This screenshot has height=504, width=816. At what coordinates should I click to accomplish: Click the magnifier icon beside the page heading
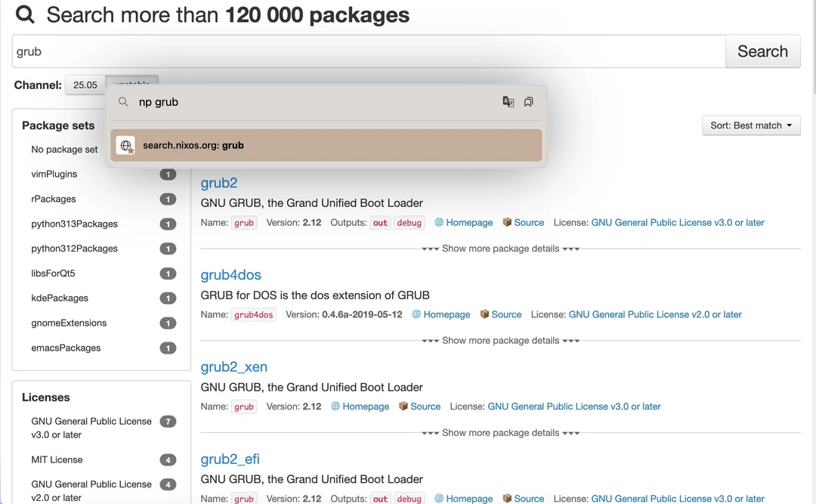[x=25, y=14]
